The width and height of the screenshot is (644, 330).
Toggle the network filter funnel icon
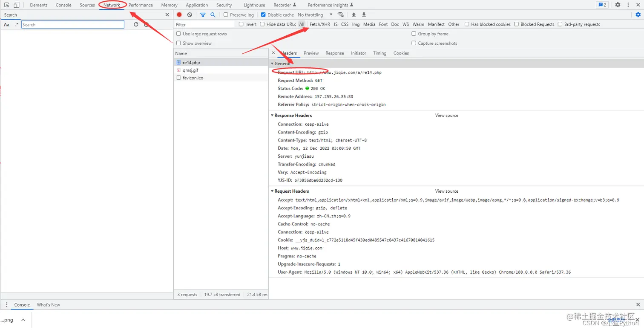[203, 14]
